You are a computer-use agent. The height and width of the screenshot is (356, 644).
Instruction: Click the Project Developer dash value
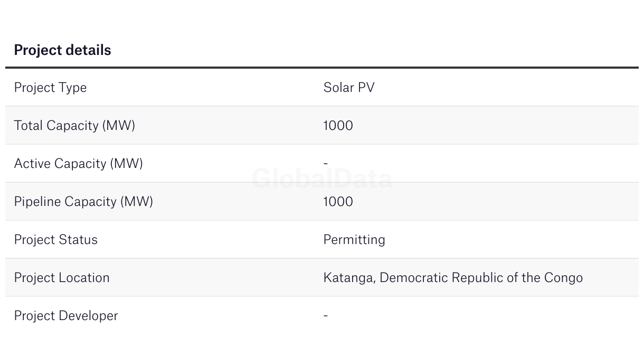326,315
